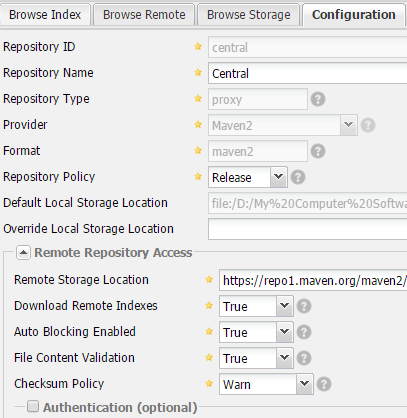Click help icon beside Checksum Policy
The width and height of the screenshot is (407, 418).
tap(324, 384)
